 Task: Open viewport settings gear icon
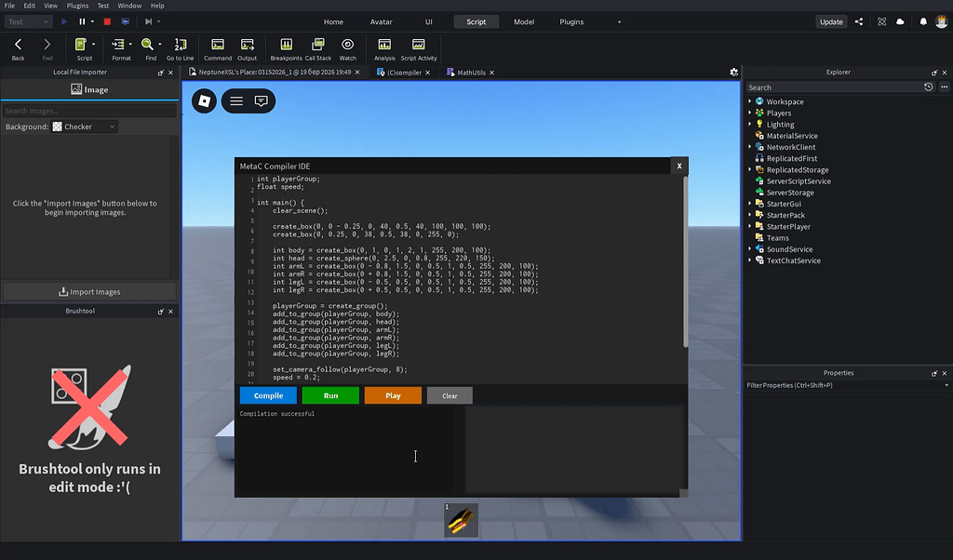click(733, 73)
